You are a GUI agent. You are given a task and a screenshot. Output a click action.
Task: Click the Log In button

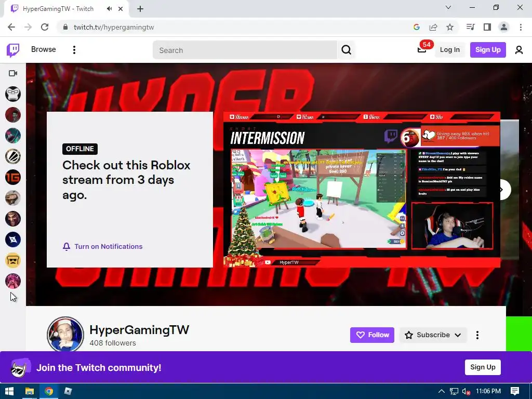pos(449,50)
